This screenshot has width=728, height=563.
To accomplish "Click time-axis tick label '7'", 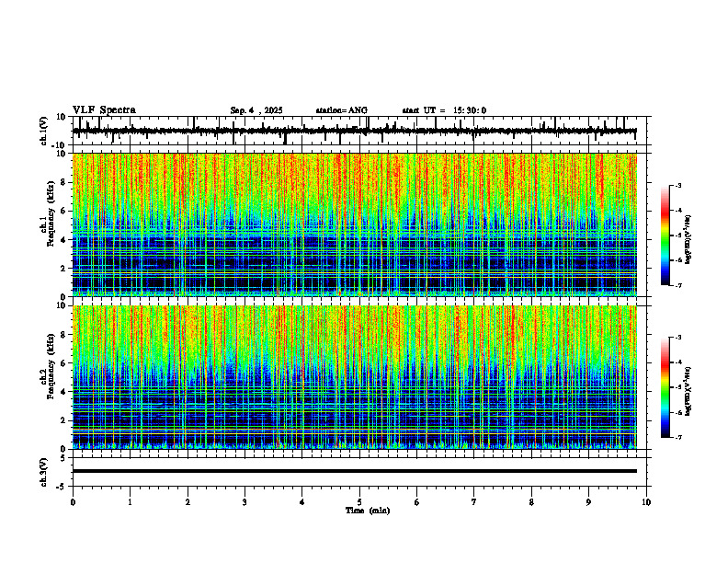I will point(474,502).
